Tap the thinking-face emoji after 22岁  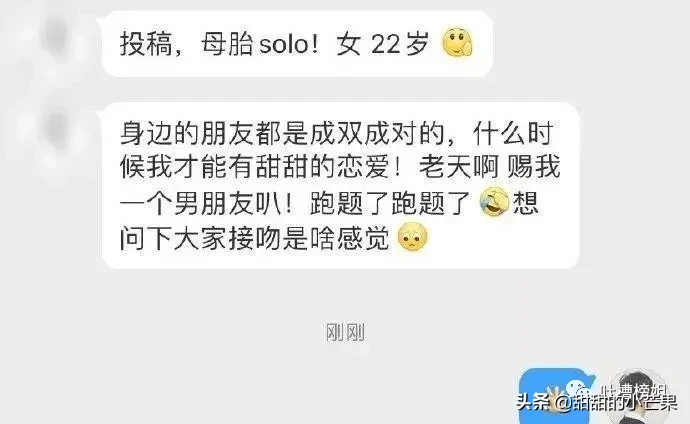coord(458,43)
